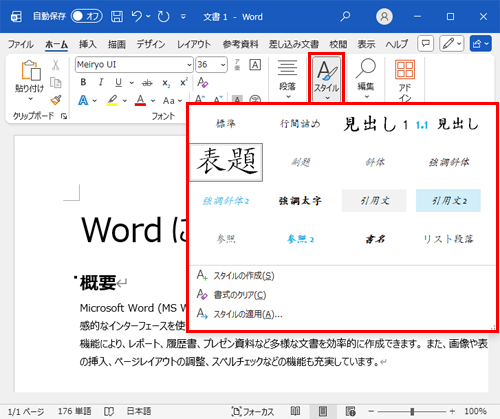Open the 挿入 (Insert) ribbon tab
The image size is (500, 419).
point(88,44)
